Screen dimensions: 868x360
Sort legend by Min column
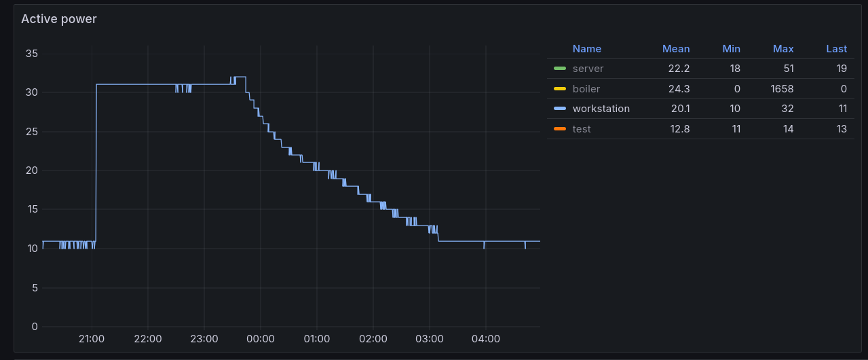coord(731,49)
